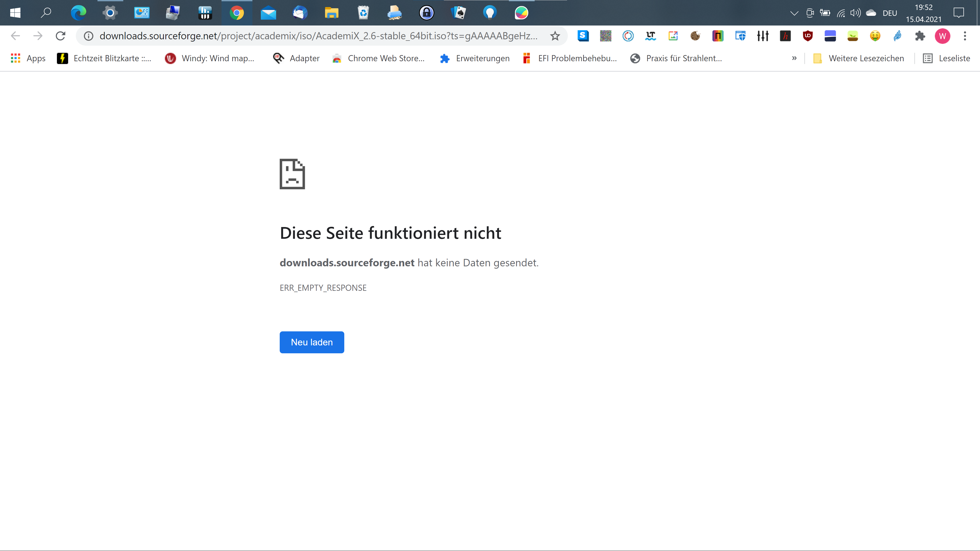
Task: Click the cookie extension icon
Action: pyautogui.click(x=695, y=36)
